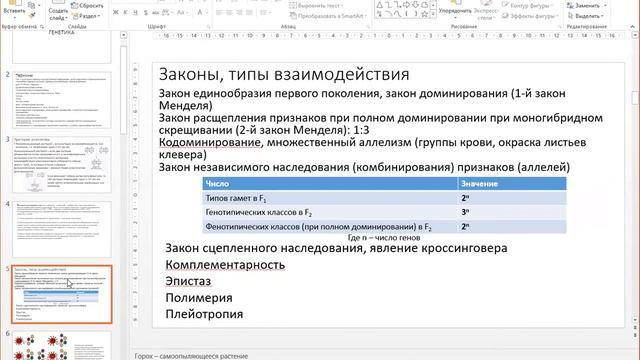Click table cell 'Типов гамет в F1'
This screenshot has height=360, width=640.
[x=330, y=198]
